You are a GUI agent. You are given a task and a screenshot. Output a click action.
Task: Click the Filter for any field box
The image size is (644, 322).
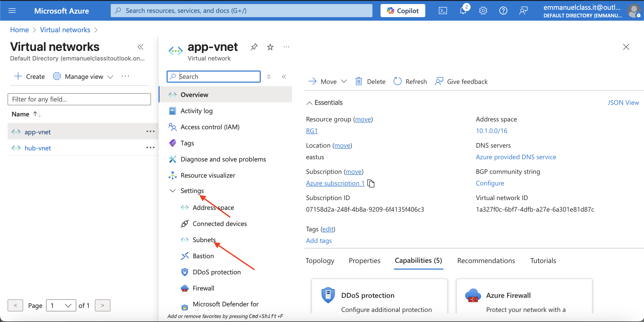click(79, 99)
